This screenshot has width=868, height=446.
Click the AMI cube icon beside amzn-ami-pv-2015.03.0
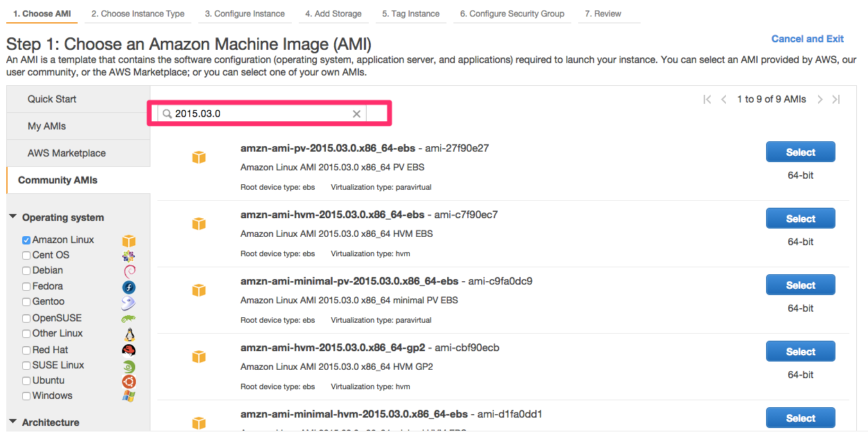point(199,157)
